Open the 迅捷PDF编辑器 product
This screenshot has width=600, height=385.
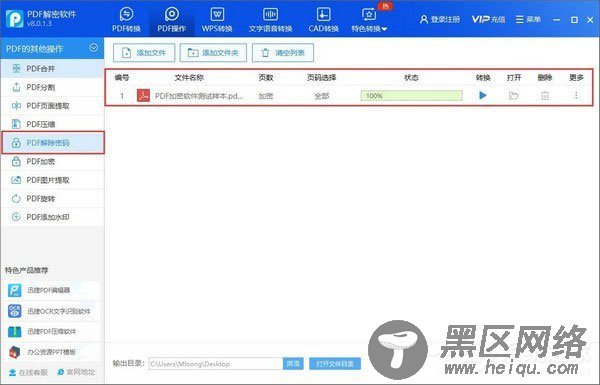pyautogui.click(x=52, y=290)
